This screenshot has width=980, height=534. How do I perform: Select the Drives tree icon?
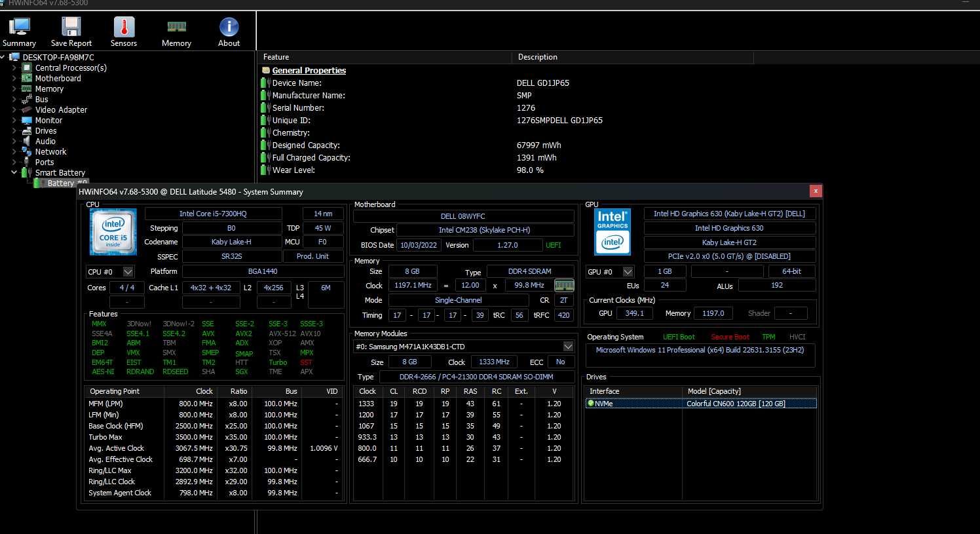point(27,130)
